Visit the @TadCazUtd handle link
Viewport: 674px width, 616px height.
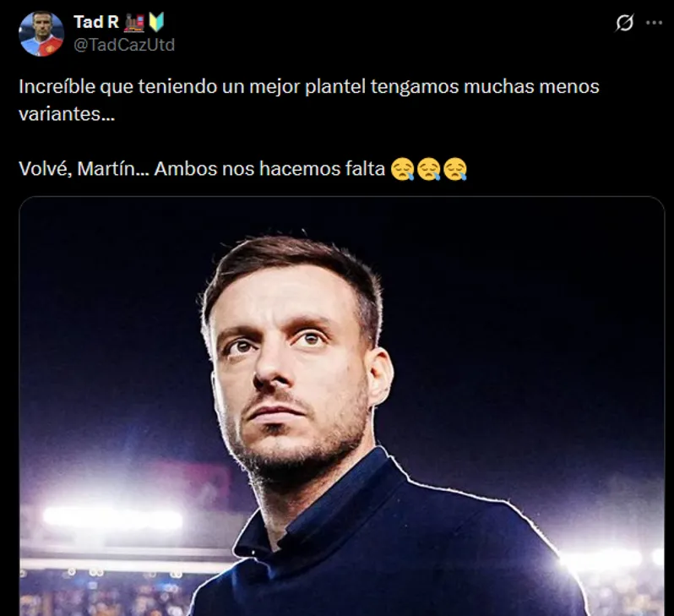tap(124, 45)
